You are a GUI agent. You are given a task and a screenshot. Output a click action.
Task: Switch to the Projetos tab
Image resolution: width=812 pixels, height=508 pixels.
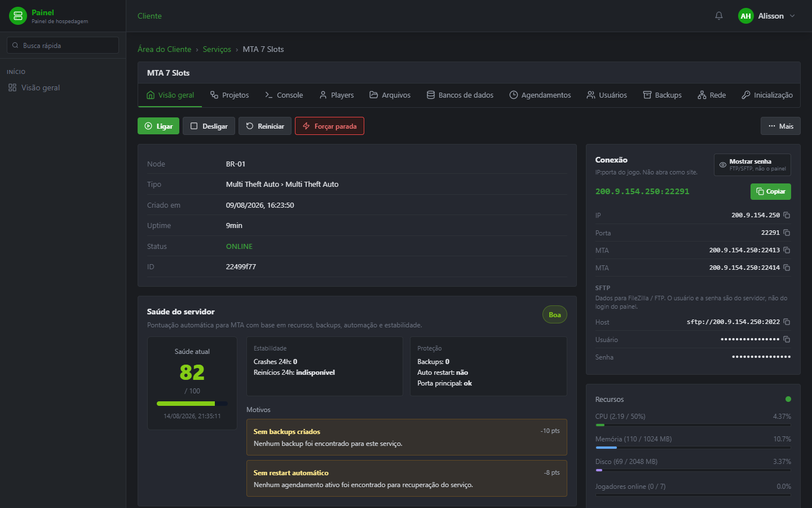230,95
